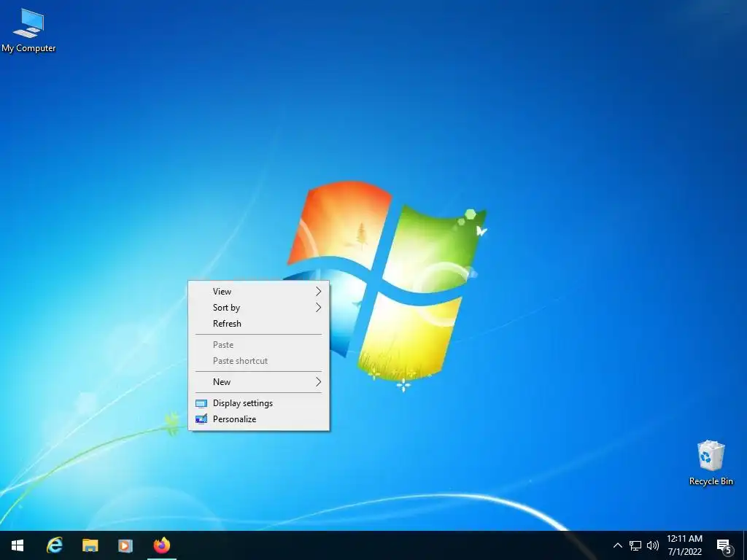Launch Internet Explorer from the taskbar

[x=54, y=545]
